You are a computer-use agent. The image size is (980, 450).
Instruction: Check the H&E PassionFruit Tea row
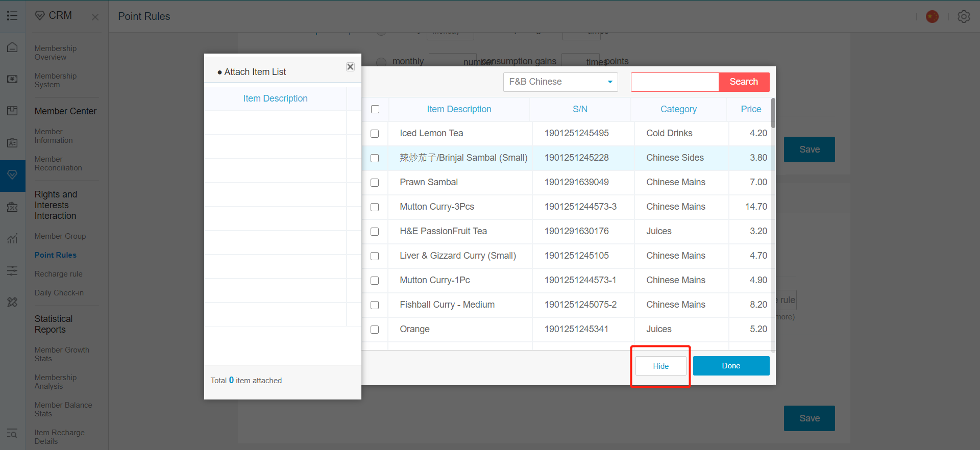coord(375,232)
